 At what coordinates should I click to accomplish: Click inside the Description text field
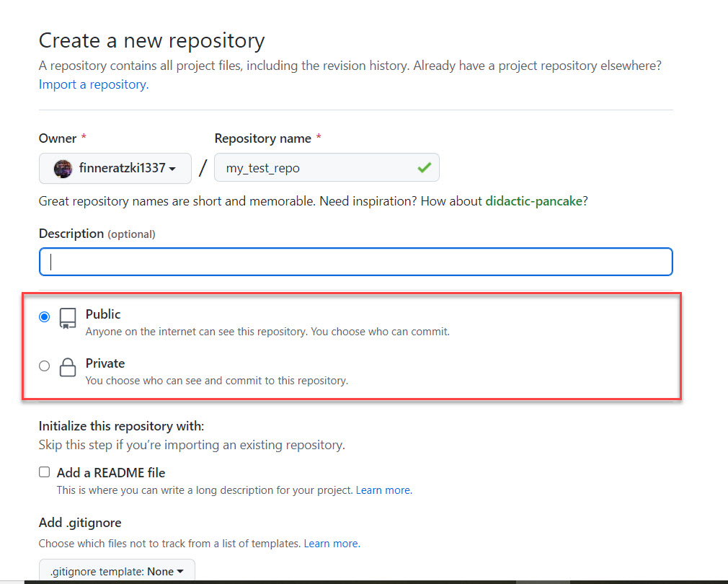click(355, 262)
